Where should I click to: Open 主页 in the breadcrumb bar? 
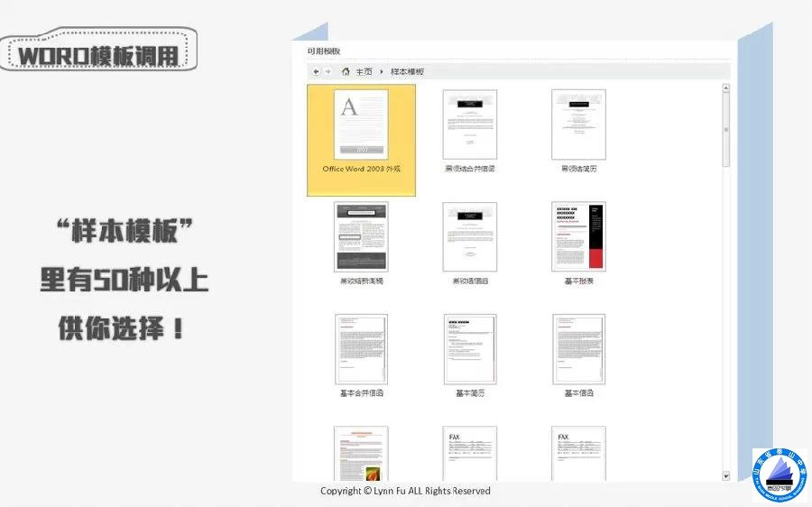(x=364, y=71)
